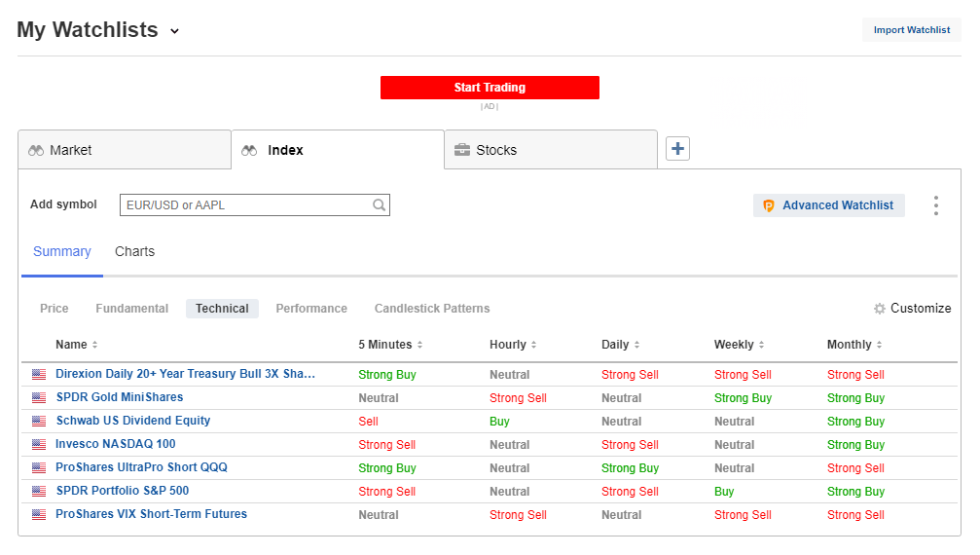Viewport: 980px width, 555px height.
Task: Click US flag icon beside Schwab US Dividend
Action: [x=39, y=422]
